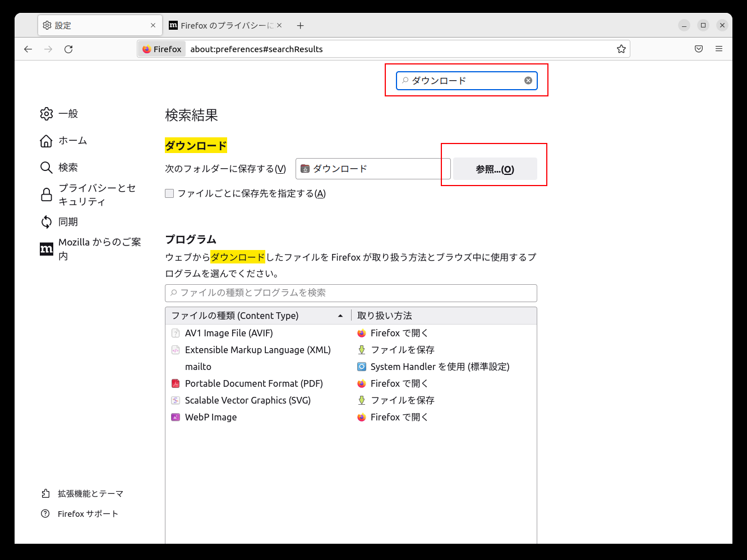Screen dimensions: 747x560
Task: Click the XML file type icon
Action: [x=176, y=350]
